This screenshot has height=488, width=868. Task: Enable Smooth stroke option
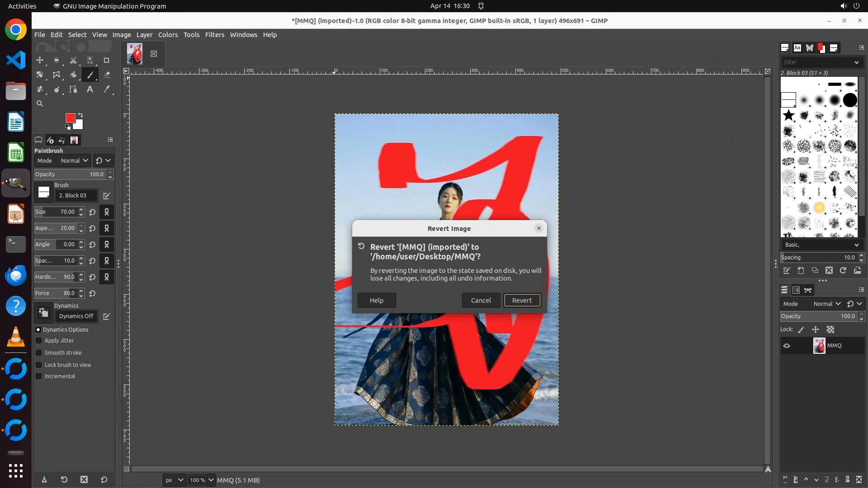[x=39, y=353]
